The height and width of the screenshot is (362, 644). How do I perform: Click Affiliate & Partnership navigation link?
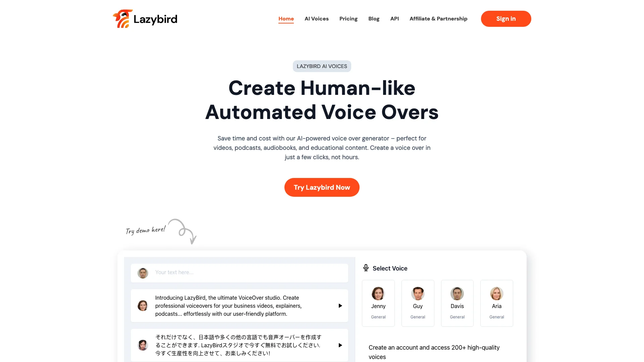coord(438,18)
